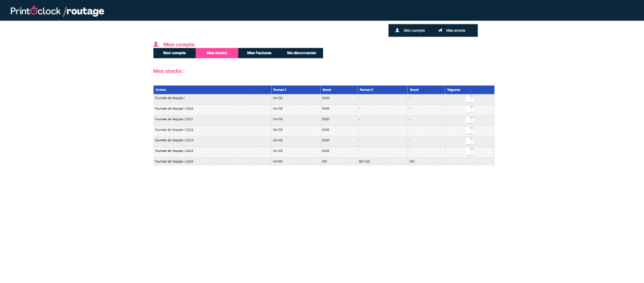Screen dimensions: 644x283
Task: Click the 40×60 format in the 2025 row
Action: point(278,161)
